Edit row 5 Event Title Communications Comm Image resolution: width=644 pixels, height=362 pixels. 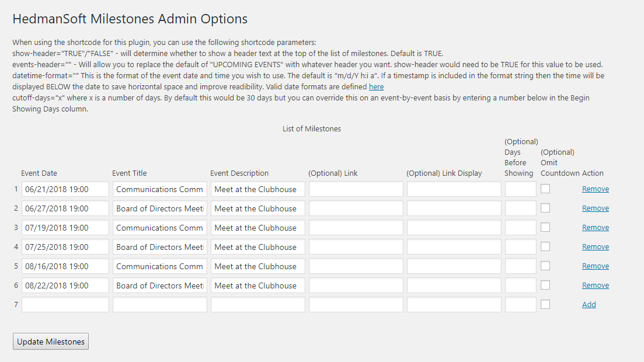[x=160, y=266]
